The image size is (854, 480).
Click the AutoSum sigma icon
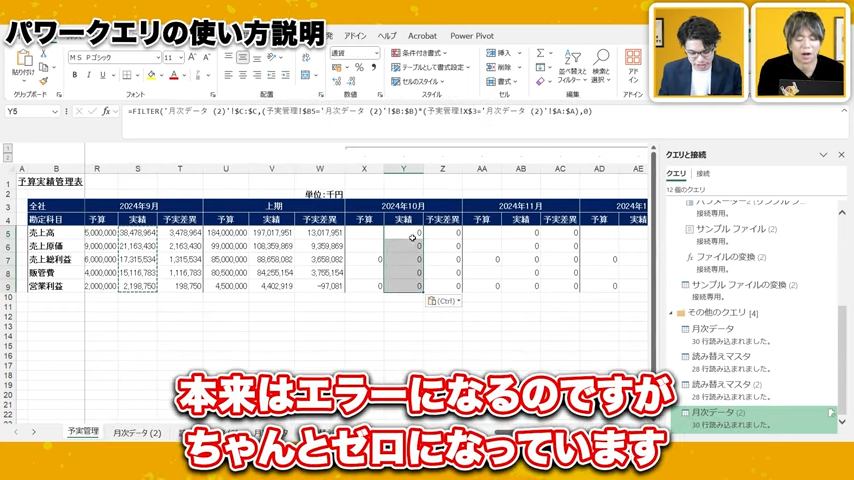point(540,53)
